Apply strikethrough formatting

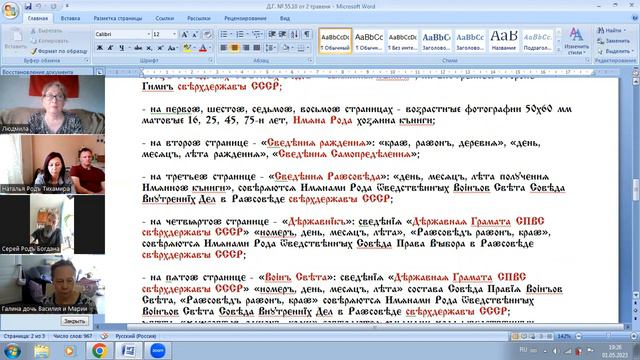(138, 48)
